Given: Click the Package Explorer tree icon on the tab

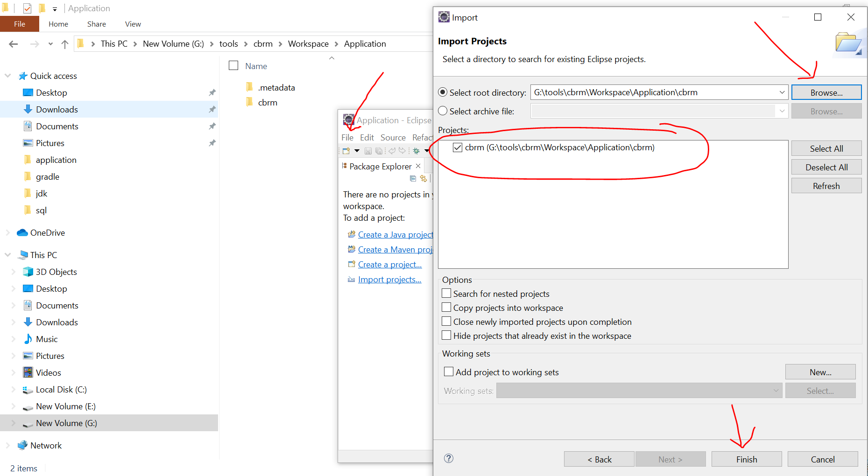Looking at the screenshot, I should click(345, 166).
